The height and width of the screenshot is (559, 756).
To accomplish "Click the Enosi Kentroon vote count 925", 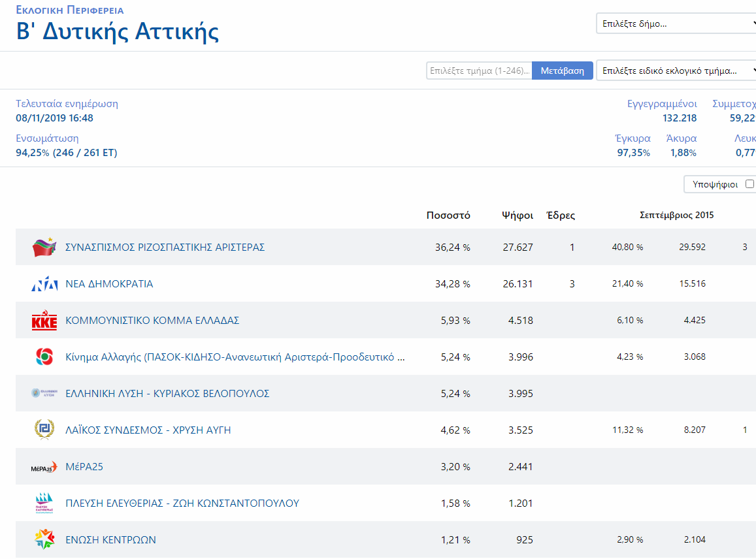I will tap(525, 539).
